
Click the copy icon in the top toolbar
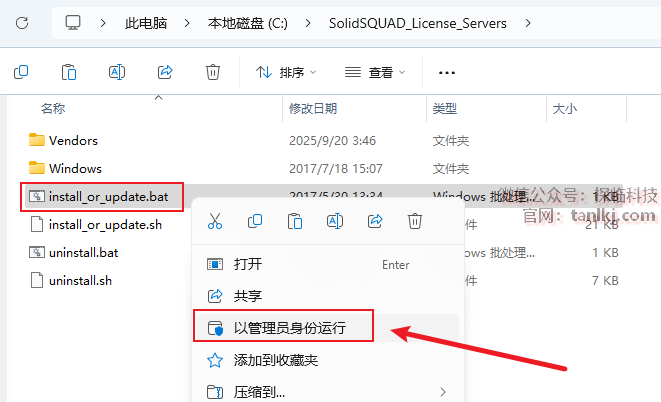tap(21, 72)
